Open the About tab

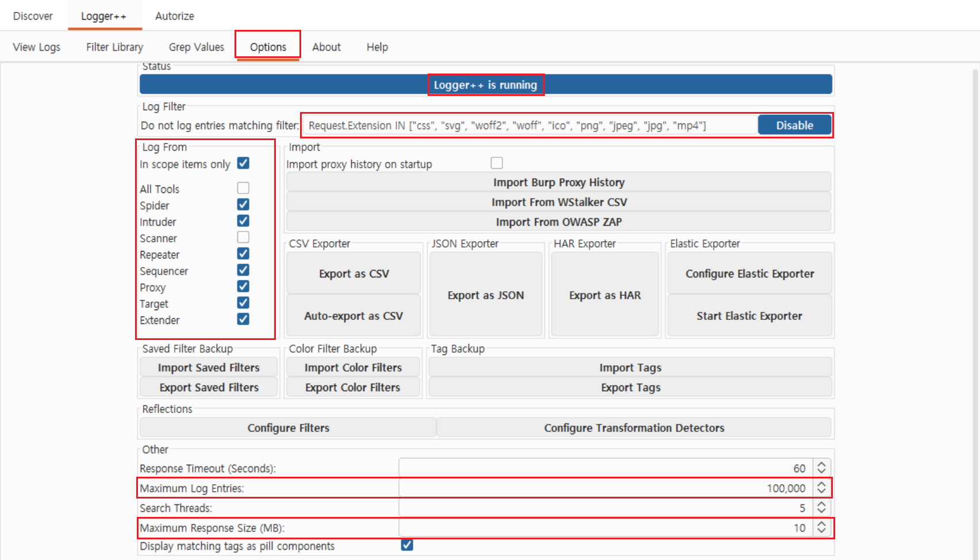tap(326, 47)
